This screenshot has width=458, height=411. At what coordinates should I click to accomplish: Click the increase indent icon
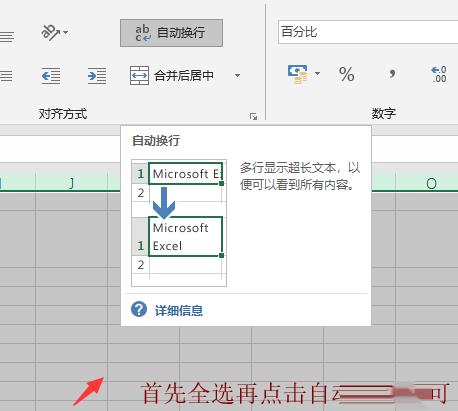tap(97, 76)
